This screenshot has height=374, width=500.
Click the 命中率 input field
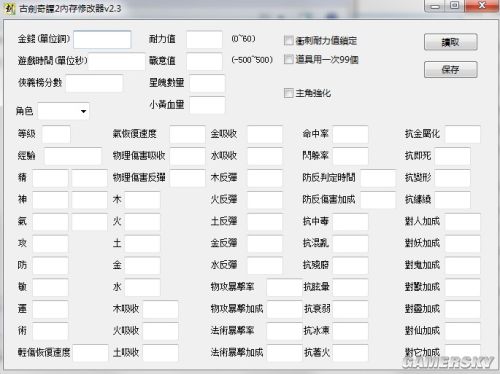coord(351,135)
